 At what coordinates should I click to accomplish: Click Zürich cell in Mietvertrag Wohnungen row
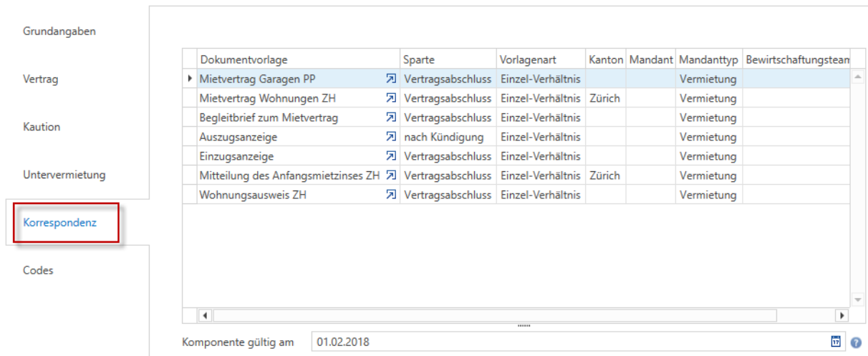tap(606, 98)
